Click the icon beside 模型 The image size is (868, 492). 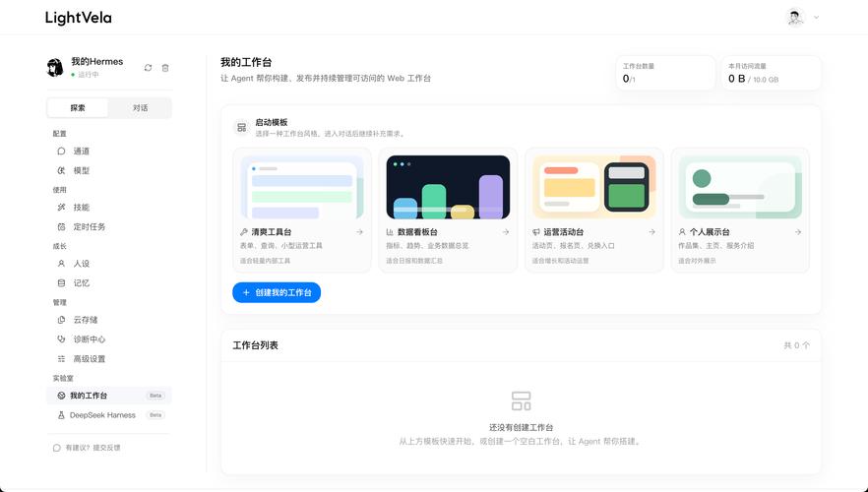pyautogui.click(x=61, y=170)
